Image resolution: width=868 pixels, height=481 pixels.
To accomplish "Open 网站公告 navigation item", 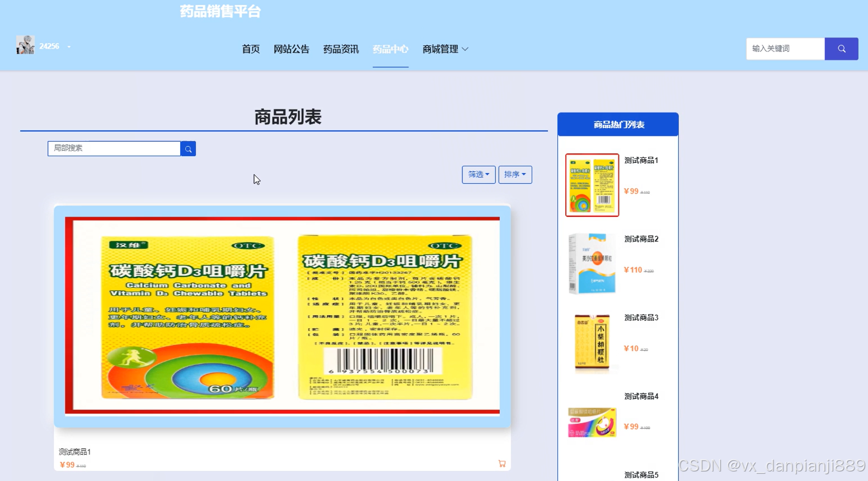I will [x=292, y=49].
